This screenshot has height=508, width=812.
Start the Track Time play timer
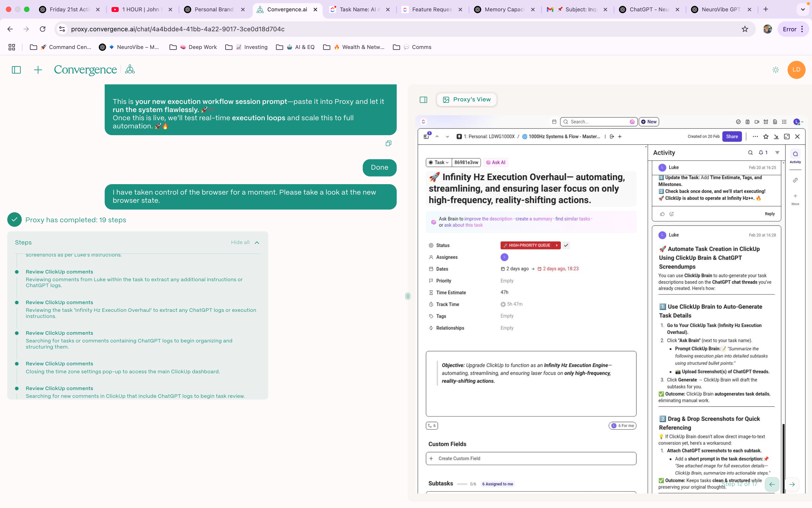click(503, 304)
